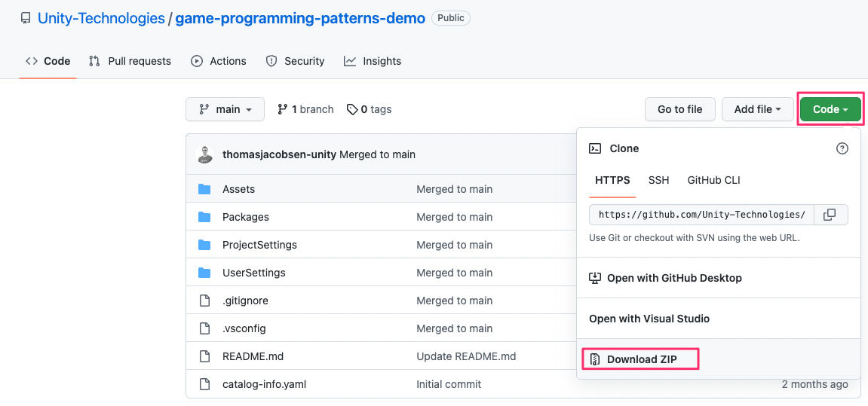Select the HTTPS clone tab
This screenshot has width=868, height=406.
pos(612,180)
